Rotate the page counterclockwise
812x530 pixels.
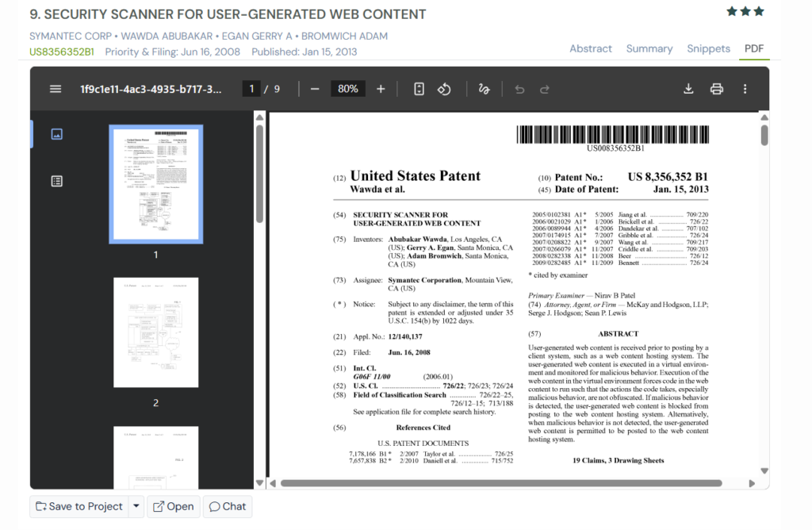coord(445,89)
